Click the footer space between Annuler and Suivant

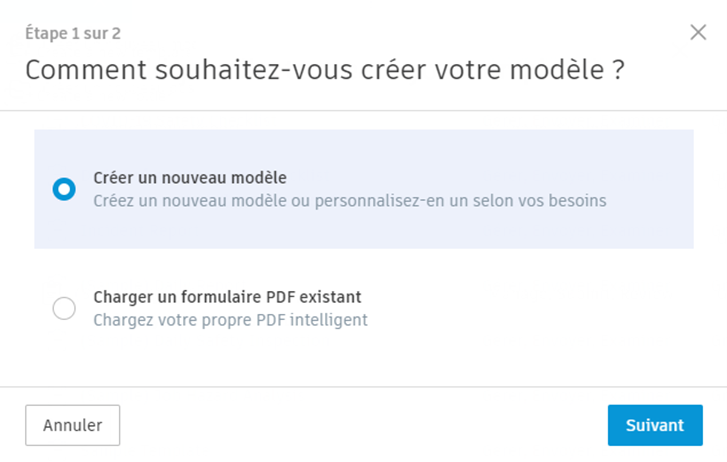(x=360, y=425)
